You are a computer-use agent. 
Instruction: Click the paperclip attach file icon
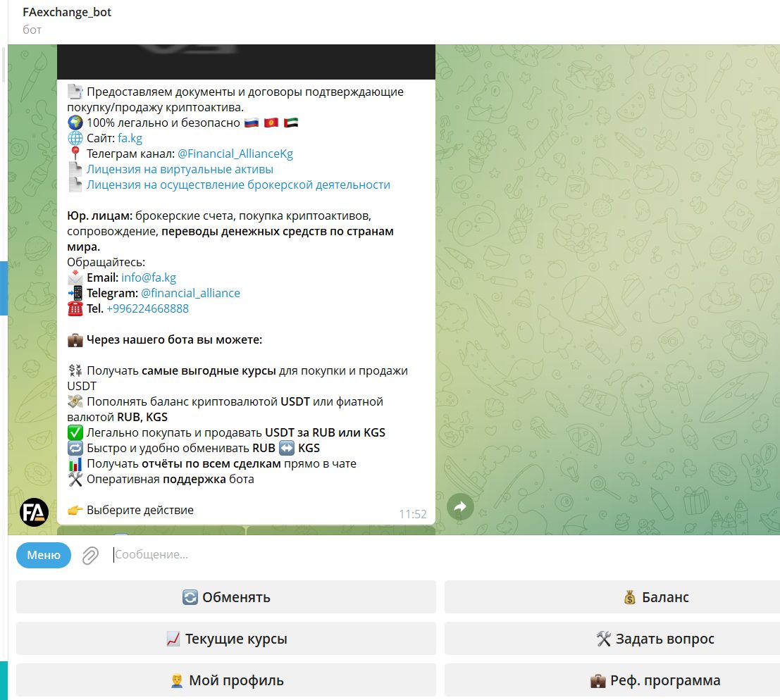coord(90,556)
